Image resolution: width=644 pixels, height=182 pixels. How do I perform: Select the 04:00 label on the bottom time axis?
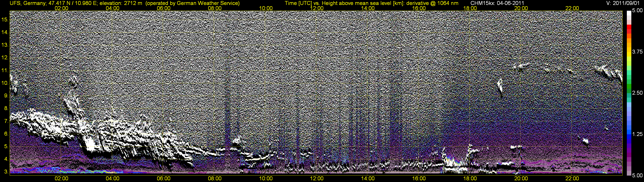click(112, 179)
